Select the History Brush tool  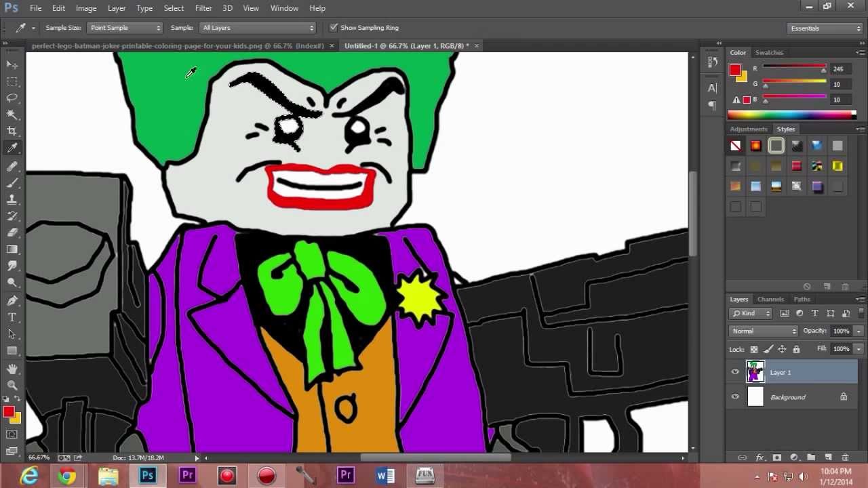click(12, 216)
